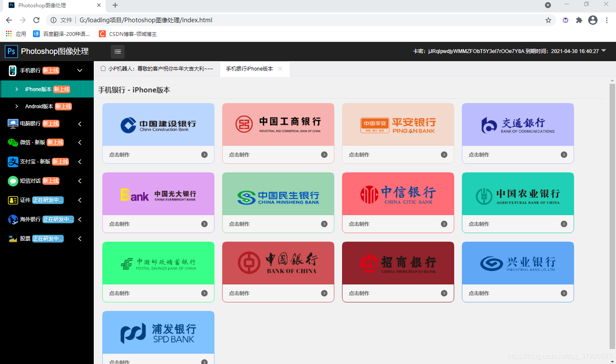Click arrow icon on 中国民生银行 card
Viewport: 616px width, 364px height.
click(324, 224)
